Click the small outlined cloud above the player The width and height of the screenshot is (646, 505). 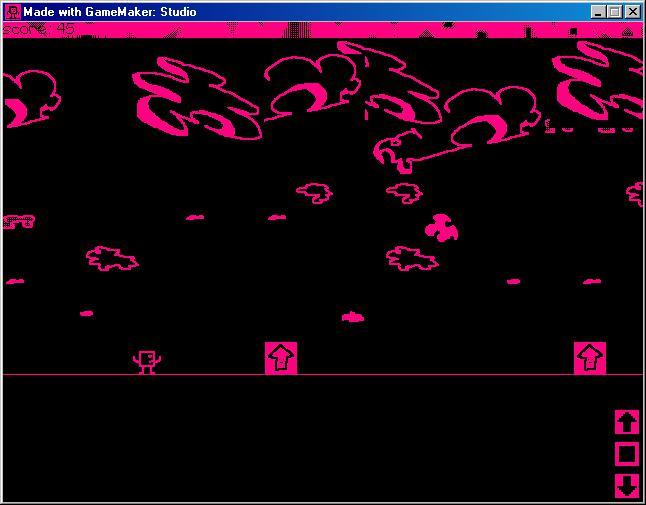(111, 259)
